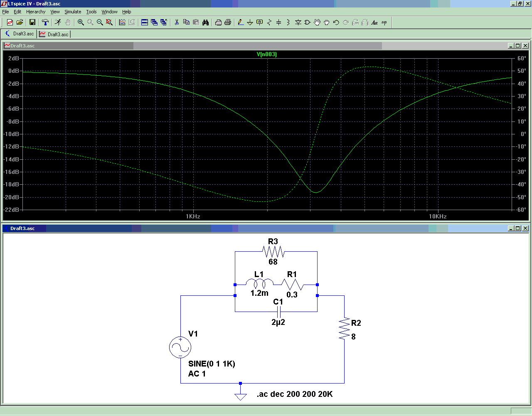Open the Hierarchy menu
The width and height of the screenshot is (532, 416).
[x=36, y=12]
